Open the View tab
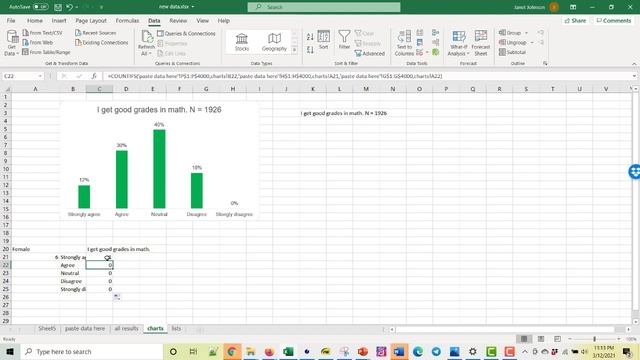This screenshot has width=640, height=360. [202, 20]
